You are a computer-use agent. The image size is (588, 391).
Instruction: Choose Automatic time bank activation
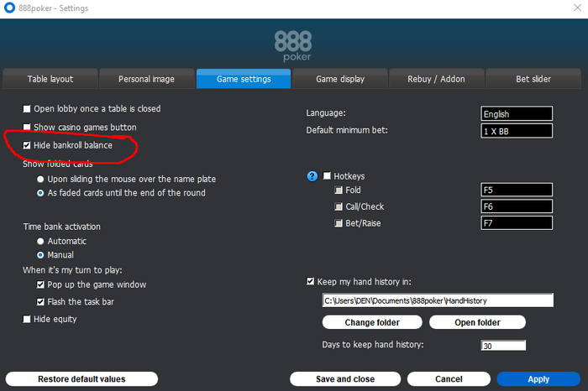point(40,241)
